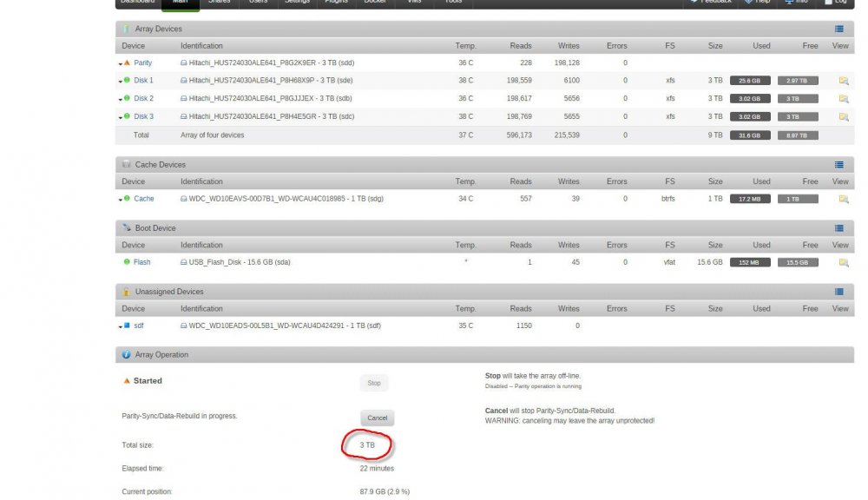
Task: Click Elapsed time value 22 minutes
Action: click(x=377, y=469)
